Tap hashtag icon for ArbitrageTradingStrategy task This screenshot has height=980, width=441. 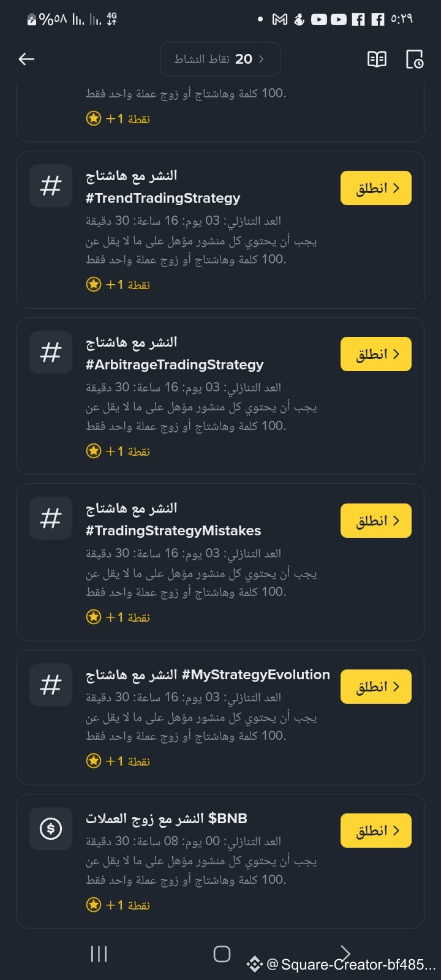pos(51,352)
